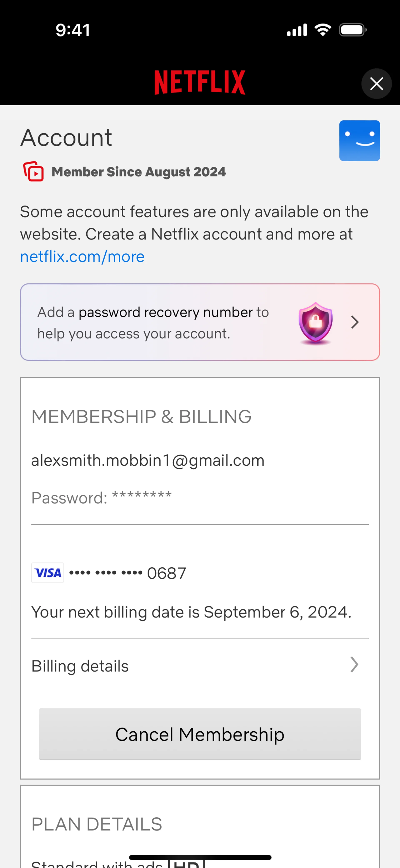
Task: Close the Netflix account page
Action: [376, 84]
